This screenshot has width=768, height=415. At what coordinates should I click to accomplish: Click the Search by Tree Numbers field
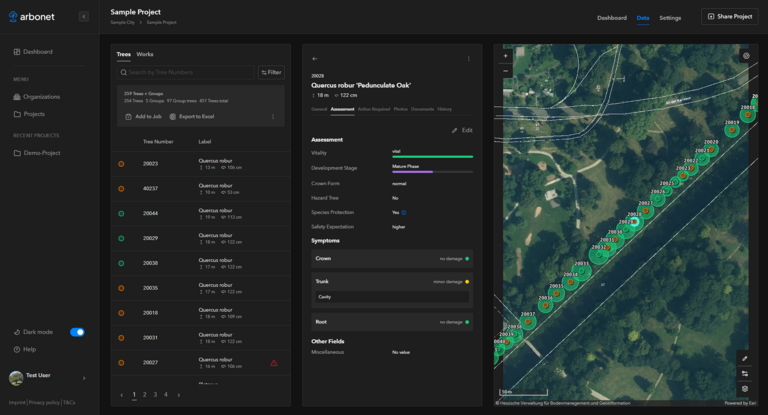tap(186, 72)
